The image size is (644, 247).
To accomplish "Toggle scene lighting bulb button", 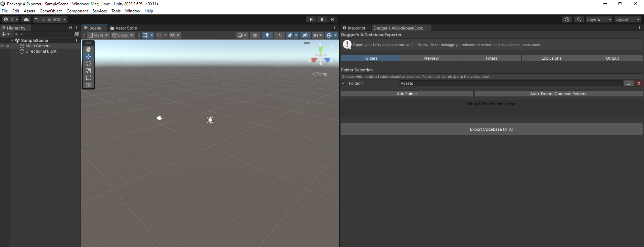I will point(267,35).
